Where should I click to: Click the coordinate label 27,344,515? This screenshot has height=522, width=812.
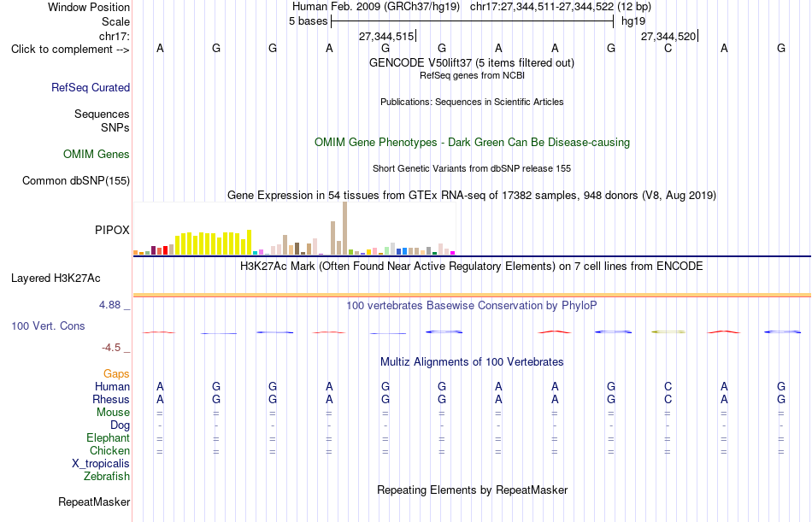pos(386,36)
